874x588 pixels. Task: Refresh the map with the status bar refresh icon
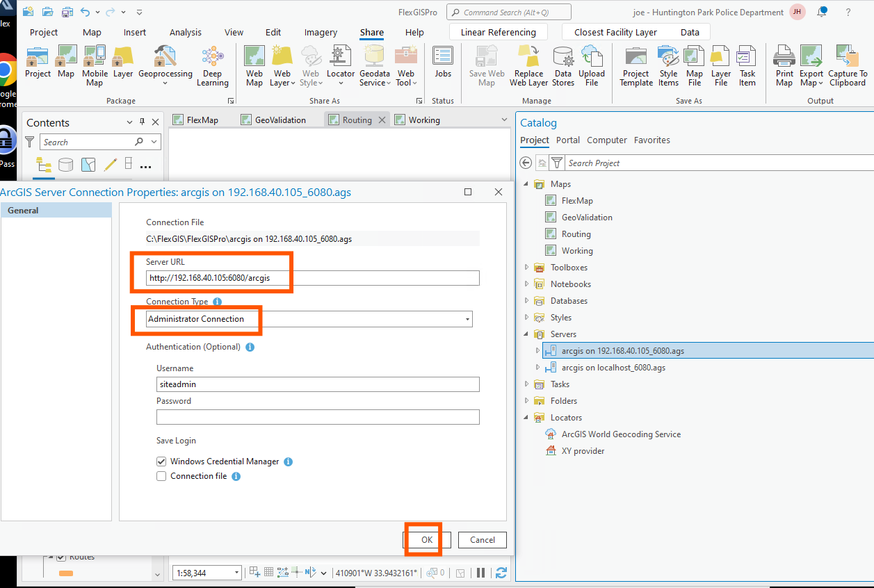pyautogui.click(x=501, y=573)
